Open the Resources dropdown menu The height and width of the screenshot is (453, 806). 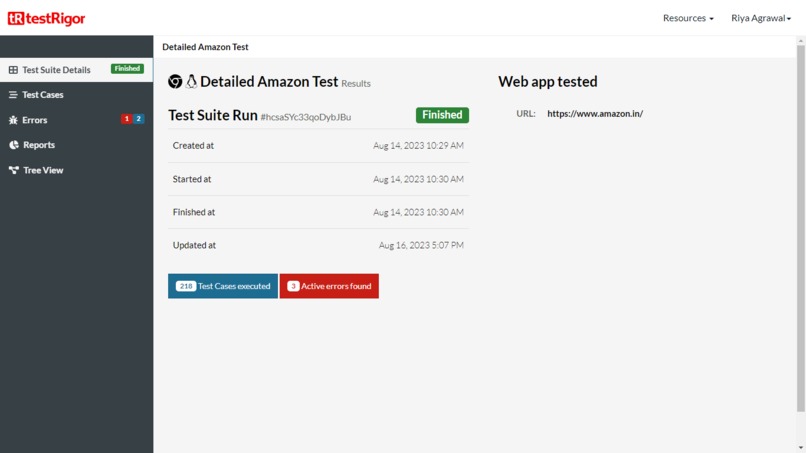[688, 18]
